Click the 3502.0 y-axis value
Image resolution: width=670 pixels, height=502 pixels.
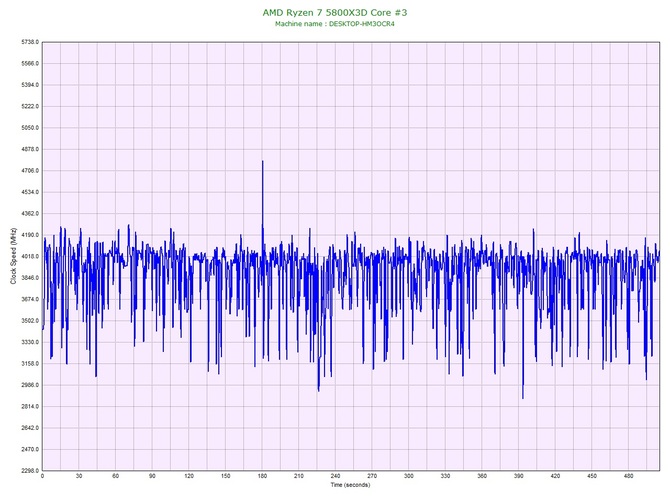tap(30, 320)
